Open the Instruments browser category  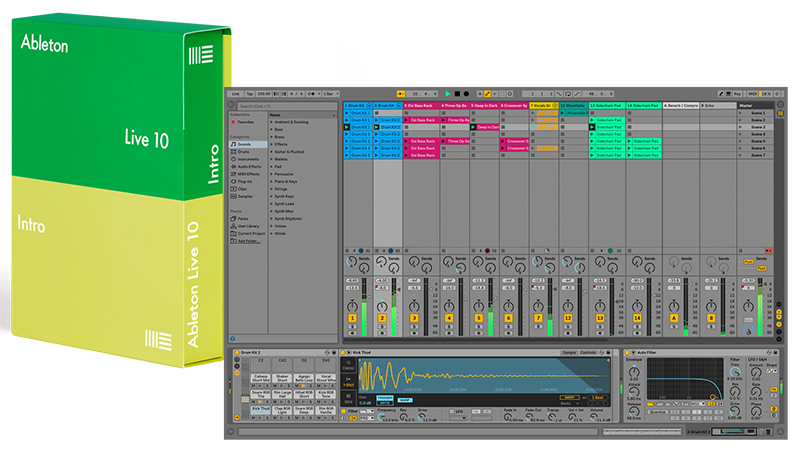[x=247, y=159]
